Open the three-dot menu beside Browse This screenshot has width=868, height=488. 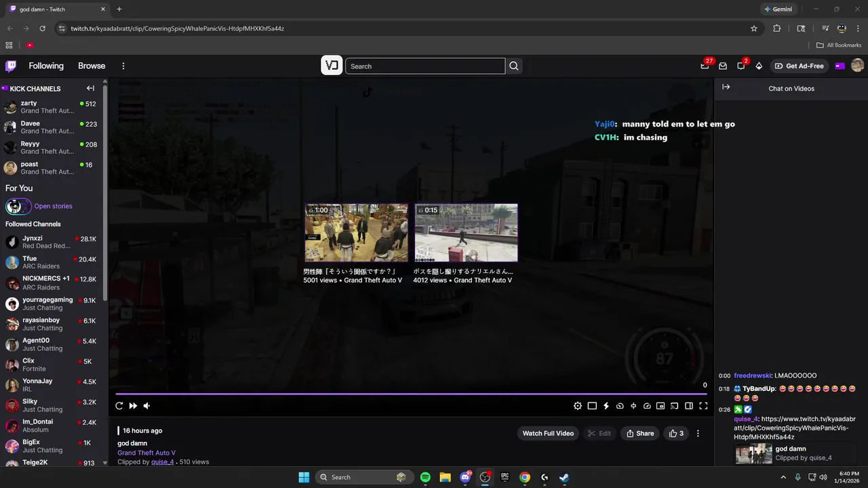coord(123,66)
